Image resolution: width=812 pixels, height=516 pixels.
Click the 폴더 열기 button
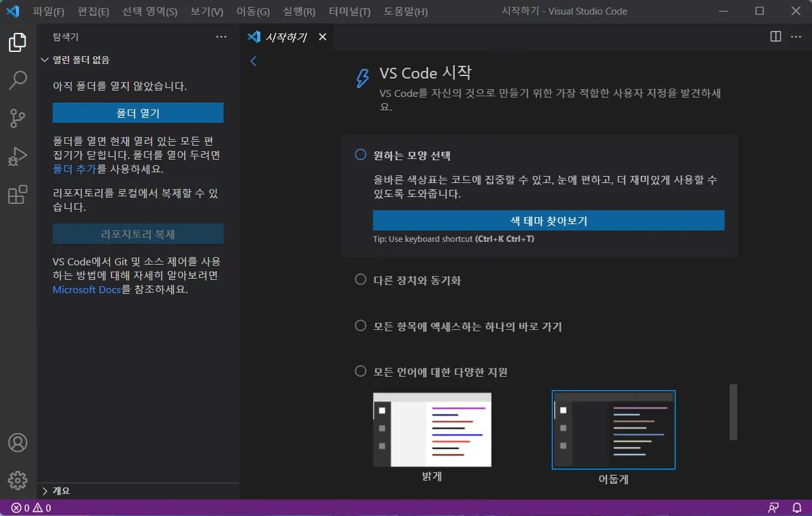pyautogui.click(x=137, y=113)
